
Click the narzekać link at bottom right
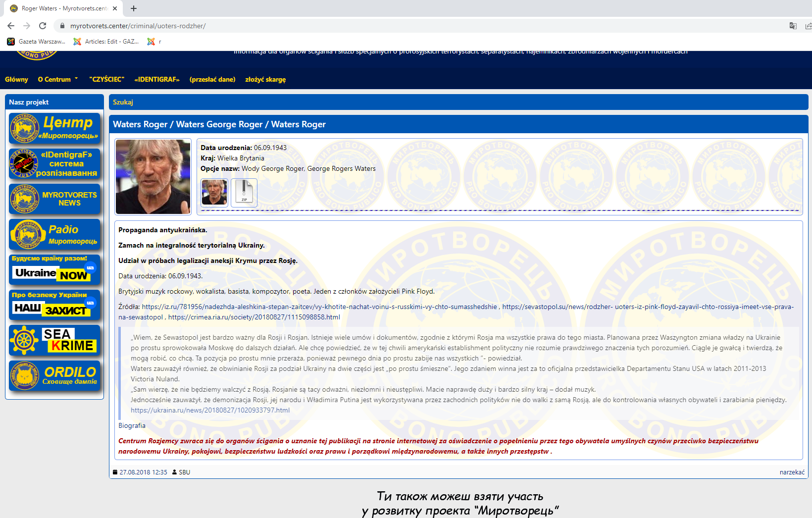tap(792, 472)
